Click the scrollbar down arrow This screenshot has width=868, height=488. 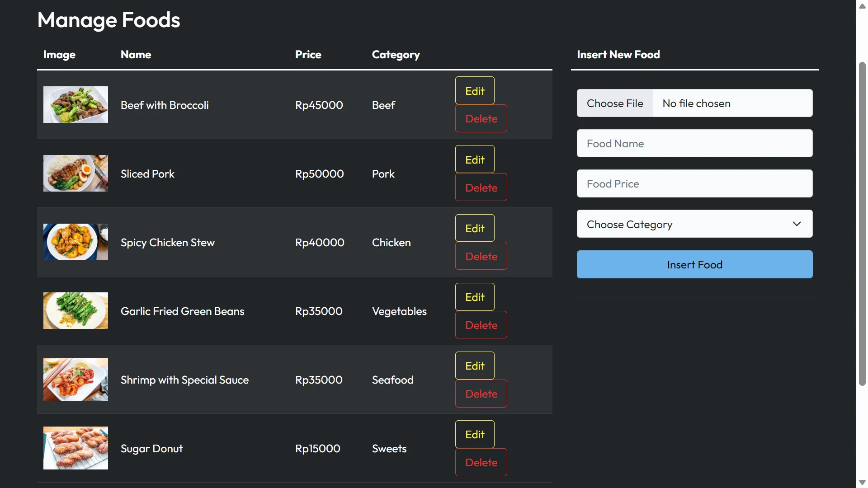862,482
